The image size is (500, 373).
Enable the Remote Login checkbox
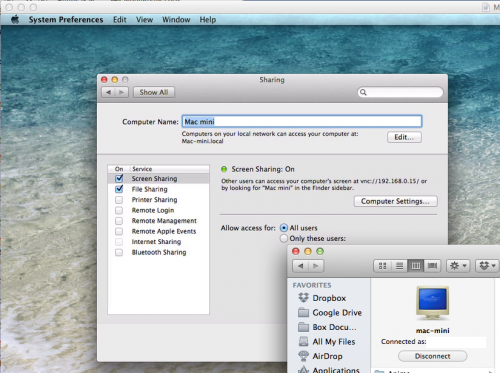coord(119,210)
